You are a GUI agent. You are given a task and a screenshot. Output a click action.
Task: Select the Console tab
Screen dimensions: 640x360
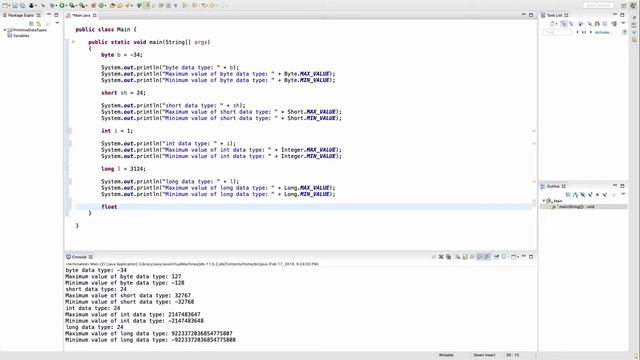(80, 257)
